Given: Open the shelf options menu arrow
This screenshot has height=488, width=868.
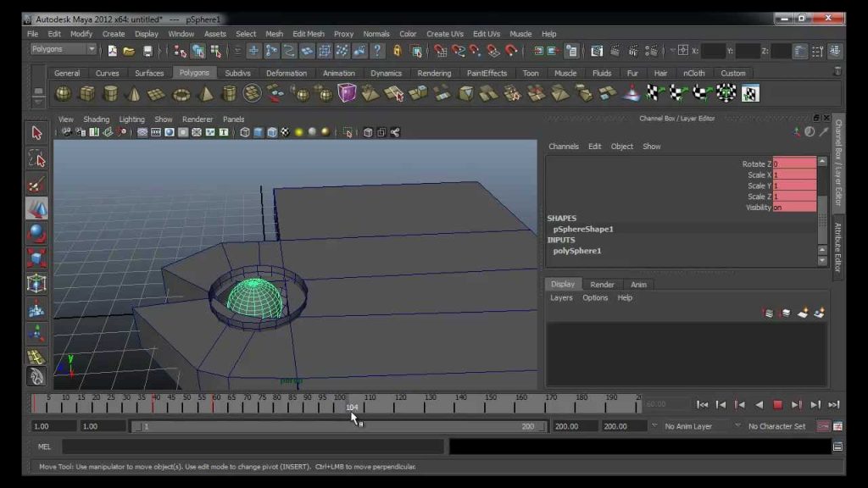Looking at the screenshot, I should coord(38,103).
